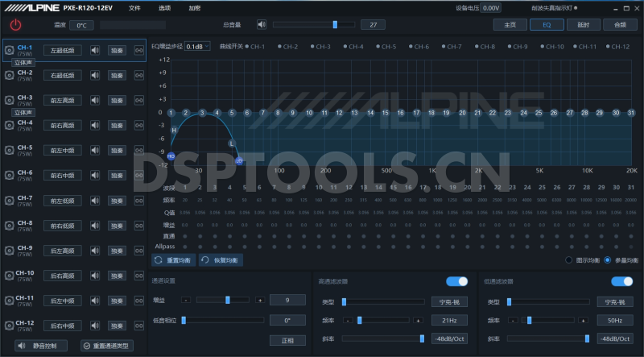Click EQ band node 10 on graph

click(309, 113)
